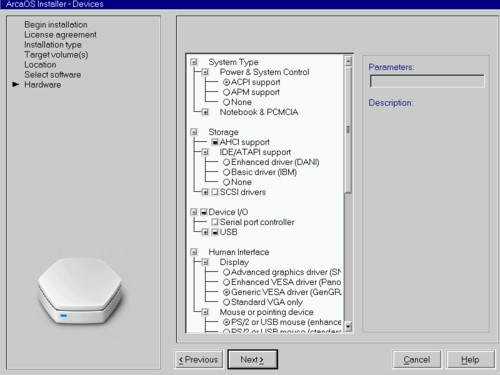Select PS/2 or USB mouse (enhanced) option
Viewport: 500px width, 375px height.
(x=226, y=322)
